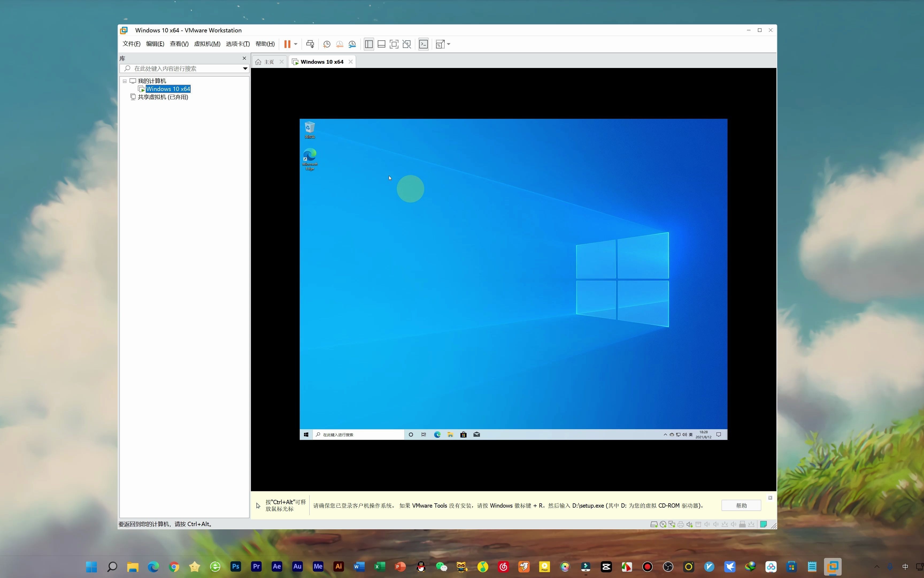Select Windows 10 x64 in the library tree

tap(168, 89)
